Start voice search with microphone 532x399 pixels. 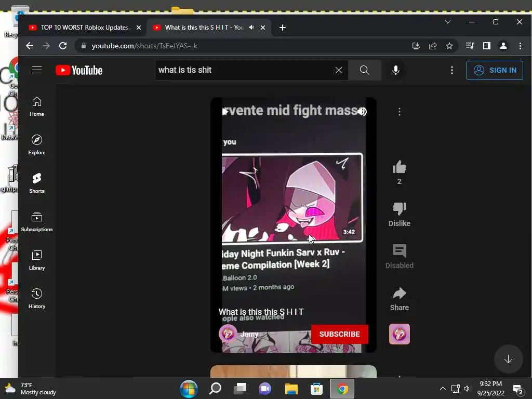coord(395,70)
